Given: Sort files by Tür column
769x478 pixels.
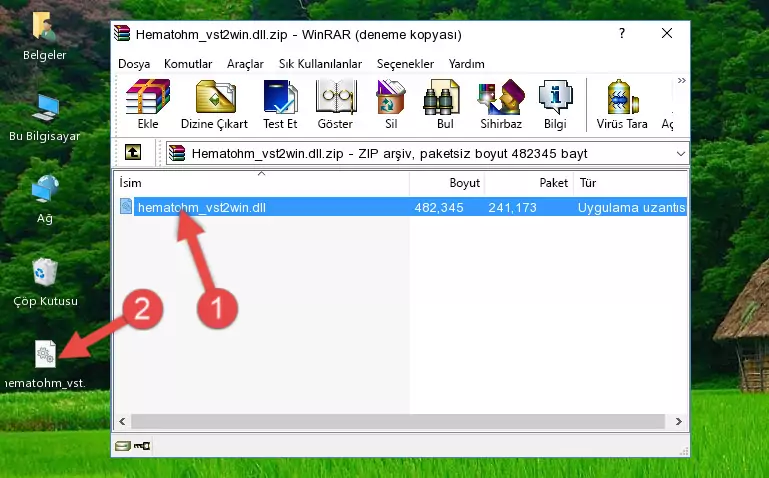Looking at the screenshot, I should coord(631,183).
